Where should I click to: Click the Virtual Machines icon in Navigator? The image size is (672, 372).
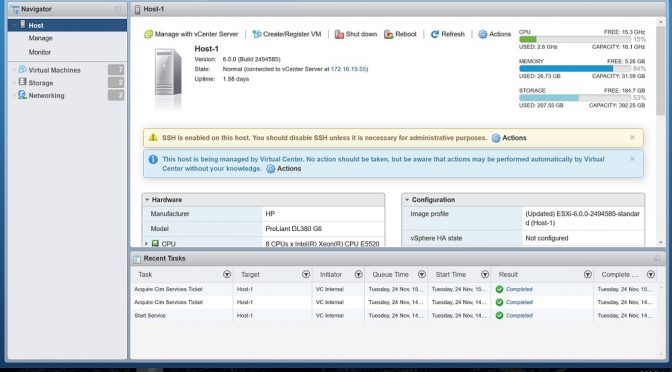click(22, 69)
